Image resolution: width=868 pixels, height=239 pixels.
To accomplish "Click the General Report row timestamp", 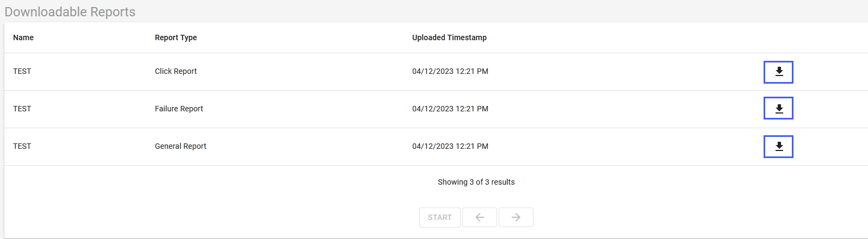I will (450, 146).
